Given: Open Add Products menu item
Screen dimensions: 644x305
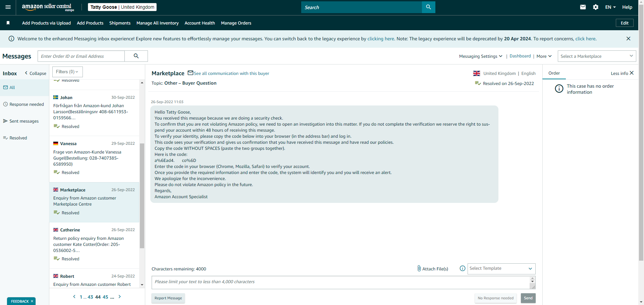Looking at the screenshot, I should pos(90,23).
